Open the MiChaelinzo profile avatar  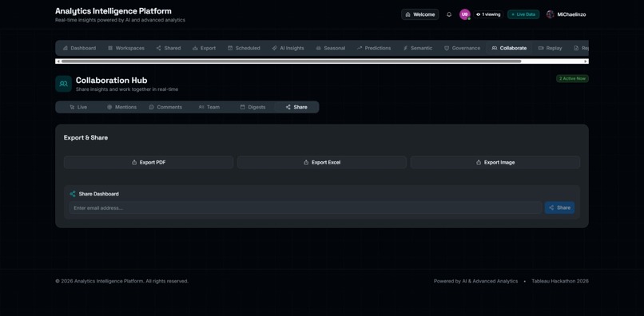(550, 14)
